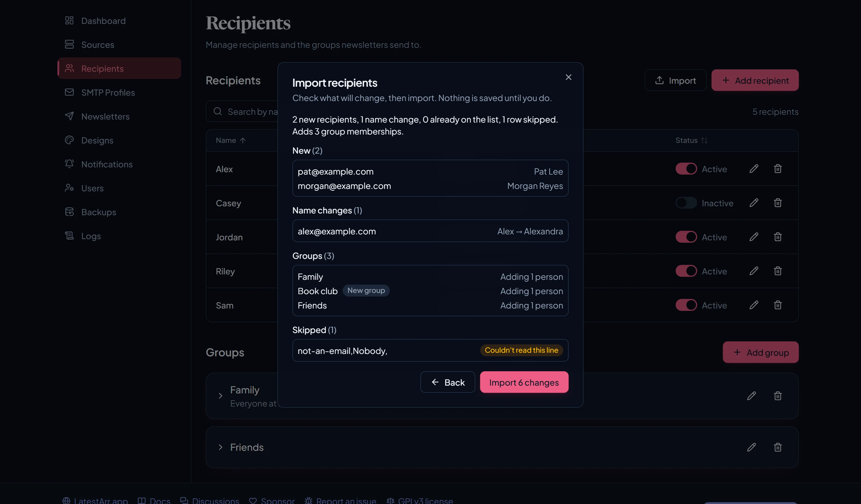Expand the Family group chevron
Image resolution: width=861 pixels, height=504 pixels.
click(220, 396)
